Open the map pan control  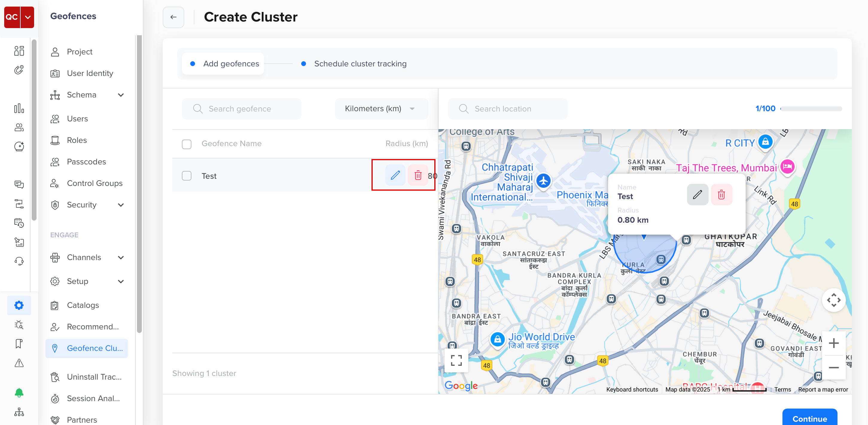pyautogui.click(x=834, y=300)
